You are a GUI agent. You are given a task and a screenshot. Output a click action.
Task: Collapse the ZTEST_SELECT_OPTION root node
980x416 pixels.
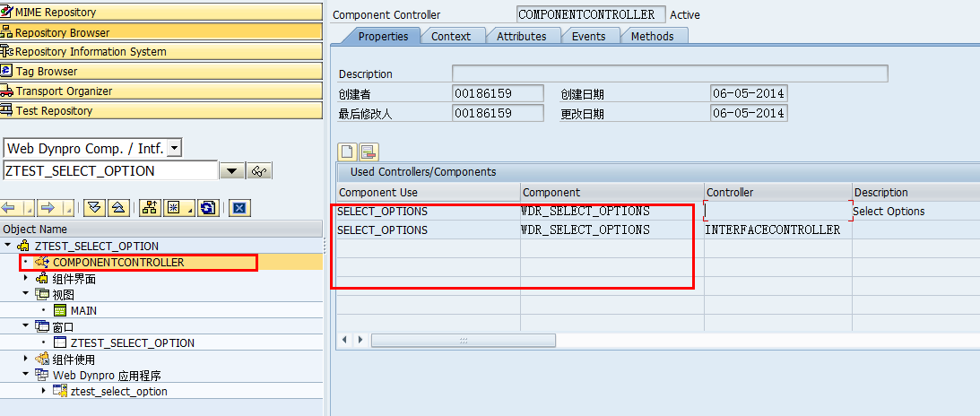pos(7,246)
